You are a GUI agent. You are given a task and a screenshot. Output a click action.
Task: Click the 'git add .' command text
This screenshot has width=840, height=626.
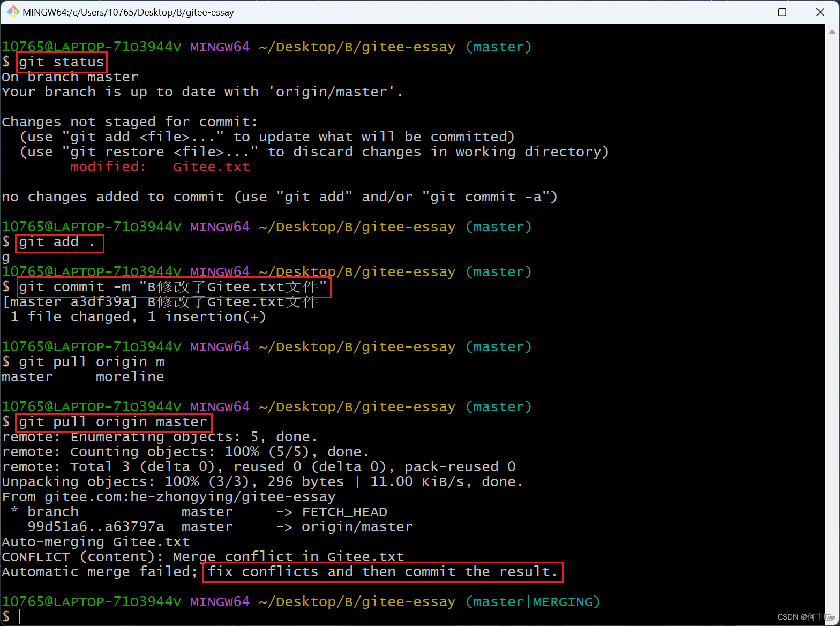[57, 242]
